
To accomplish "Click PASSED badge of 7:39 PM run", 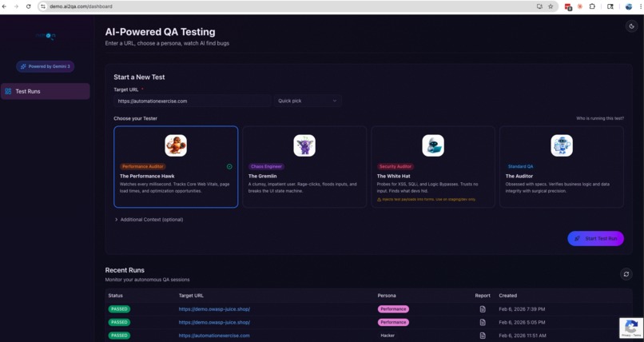I will [x=119, y=309].
